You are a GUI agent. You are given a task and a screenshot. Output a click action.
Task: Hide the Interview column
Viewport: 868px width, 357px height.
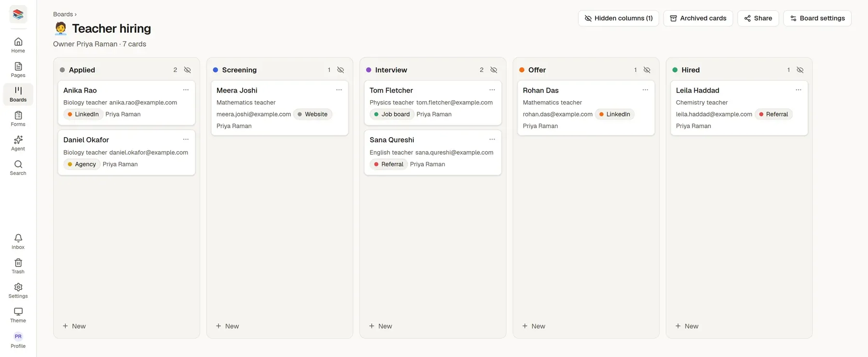click(x=494, y=70)
